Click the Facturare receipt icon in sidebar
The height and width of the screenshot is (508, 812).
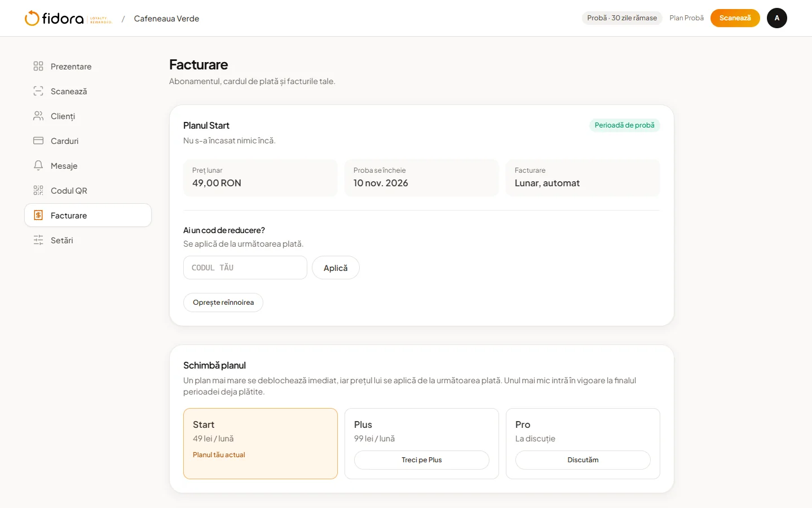(x=38, y=215)
